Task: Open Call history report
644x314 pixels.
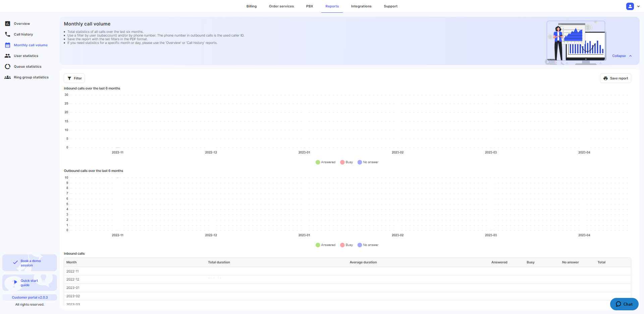Action: (x=23, y=35)
